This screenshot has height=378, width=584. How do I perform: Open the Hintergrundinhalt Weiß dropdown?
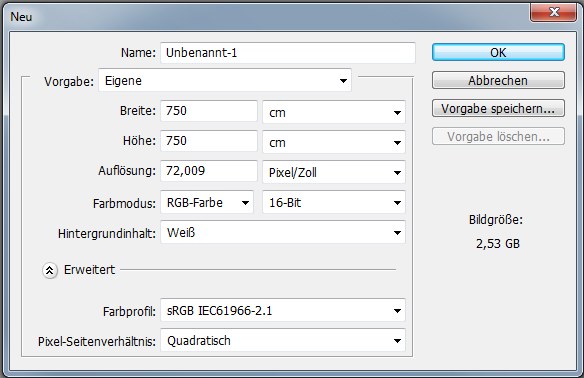(283, 232)
